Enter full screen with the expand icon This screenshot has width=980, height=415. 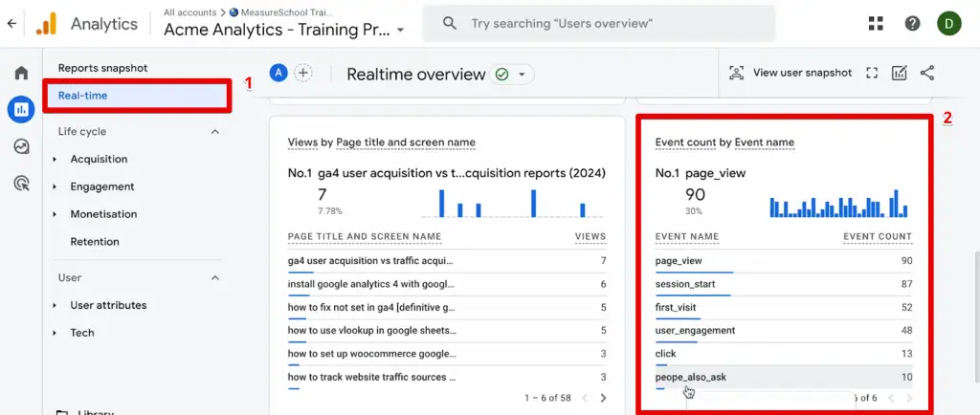pos(872,73)
